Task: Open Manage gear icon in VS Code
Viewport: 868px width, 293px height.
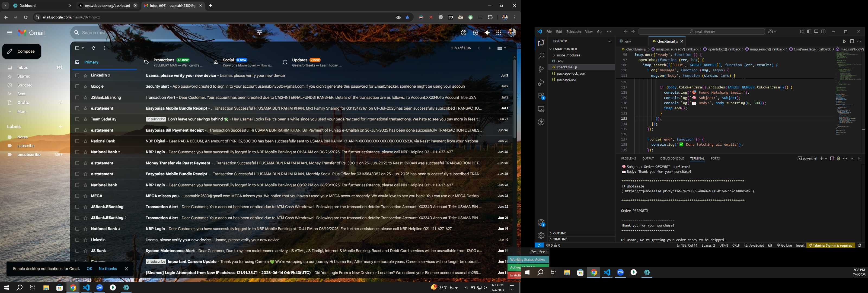Action: [541, 236]
